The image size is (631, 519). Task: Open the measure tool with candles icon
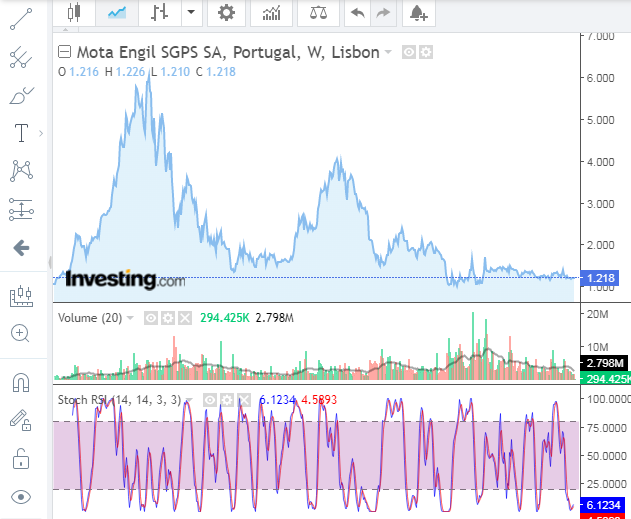[x=21, y=297]
